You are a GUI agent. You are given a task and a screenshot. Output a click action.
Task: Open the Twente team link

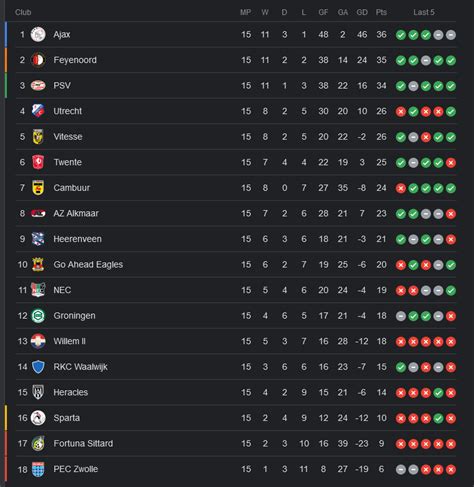pyautogui.click(x=68, y=162)
